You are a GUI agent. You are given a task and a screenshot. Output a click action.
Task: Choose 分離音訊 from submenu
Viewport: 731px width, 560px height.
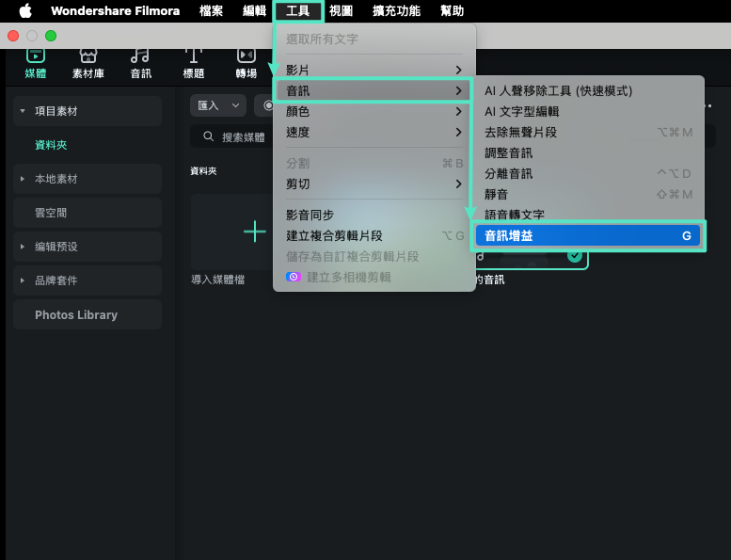[588, 173]
